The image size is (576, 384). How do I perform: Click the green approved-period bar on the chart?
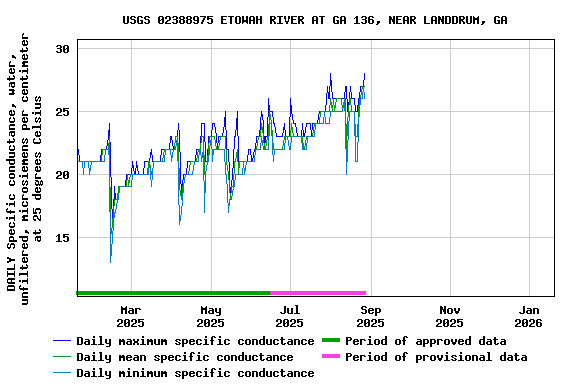173,293
